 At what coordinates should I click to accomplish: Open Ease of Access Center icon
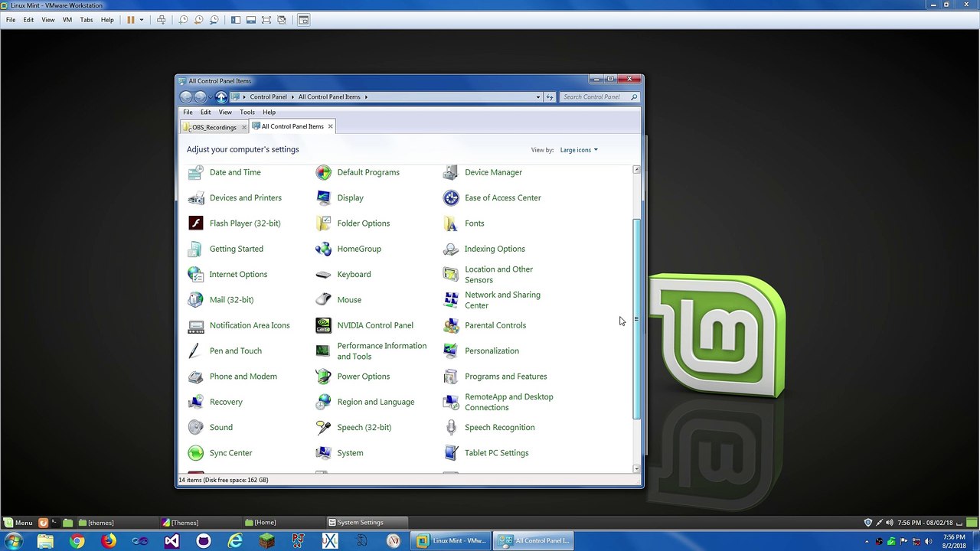(x=451, y=197)
